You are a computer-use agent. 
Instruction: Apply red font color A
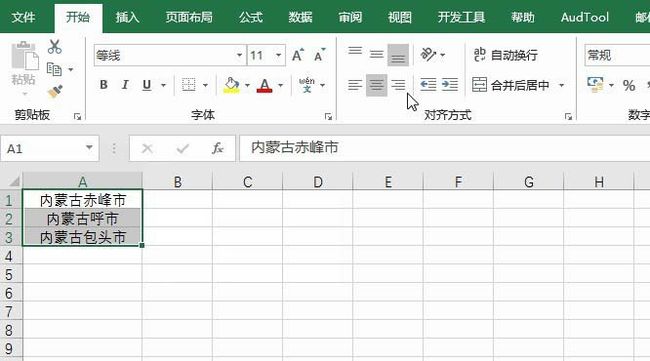click(x=264, y=85)
